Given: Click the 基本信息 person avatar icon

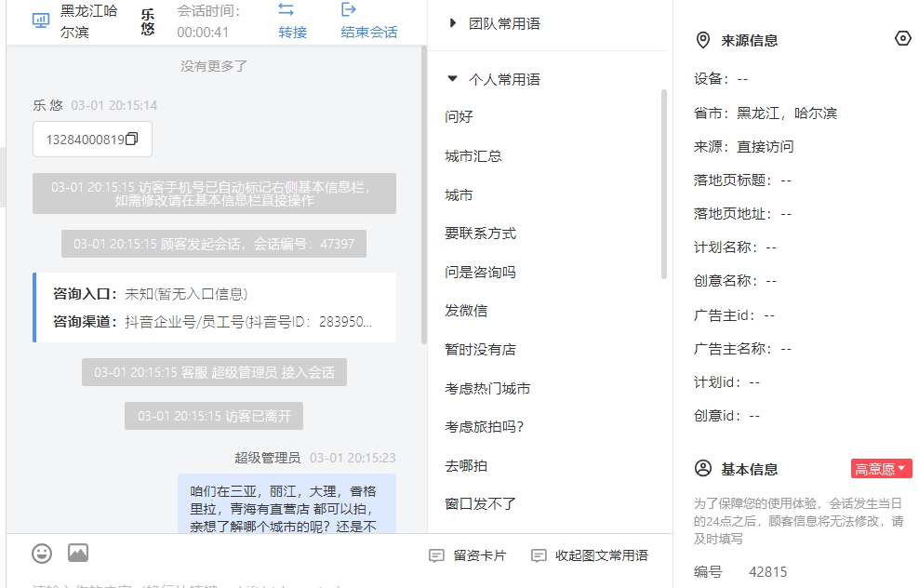Looking at the screenshot, I should (x=702, y=468).
